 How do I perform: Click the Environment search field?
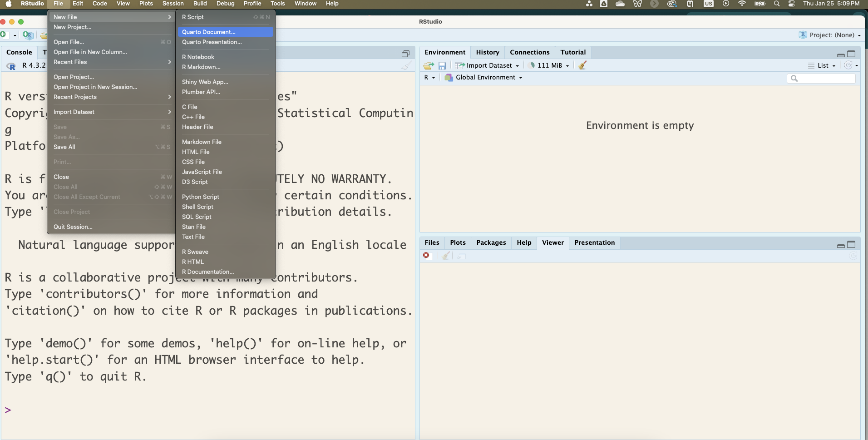(x=821, y=78)
